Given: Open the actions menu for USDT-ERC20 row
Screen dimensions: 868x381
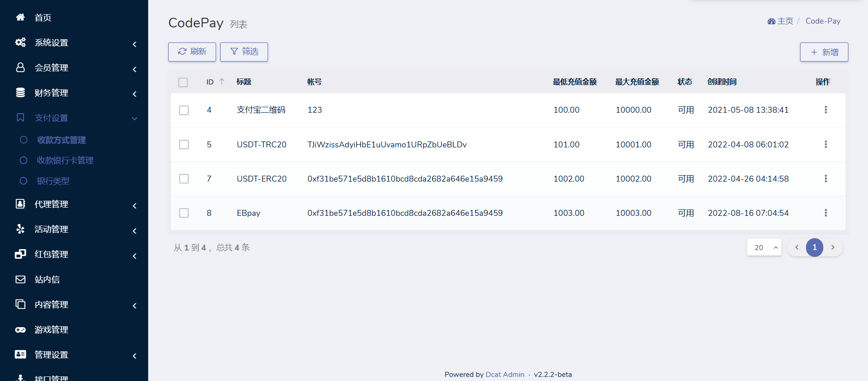Looking at the screenshot, I should tap(826, 179).
